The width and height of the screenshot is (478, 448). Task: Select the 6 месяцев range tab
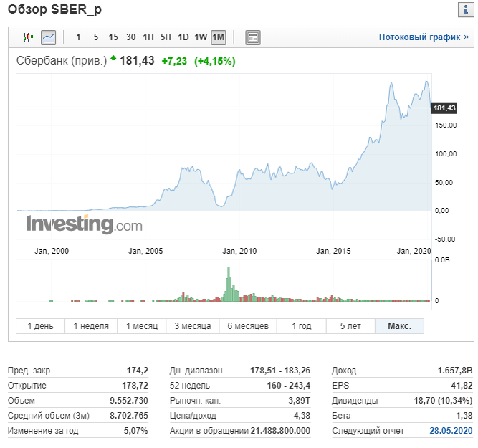(x=248, y=326)
